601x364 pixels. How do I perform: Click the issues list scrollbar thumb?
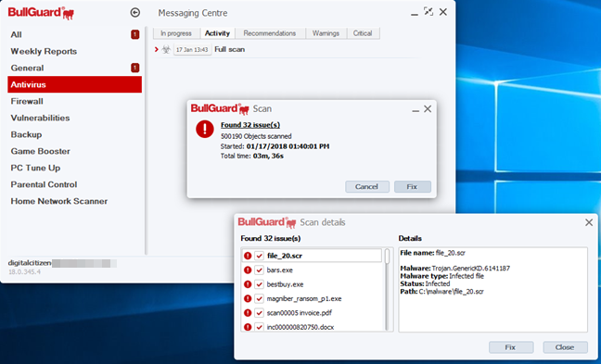387,257
